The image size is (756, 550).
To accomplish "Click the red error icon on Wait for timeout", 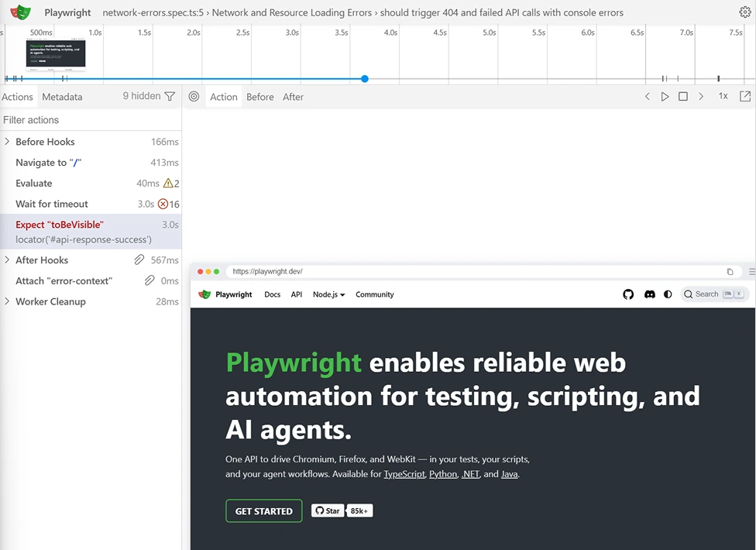I will click(163, 204).
